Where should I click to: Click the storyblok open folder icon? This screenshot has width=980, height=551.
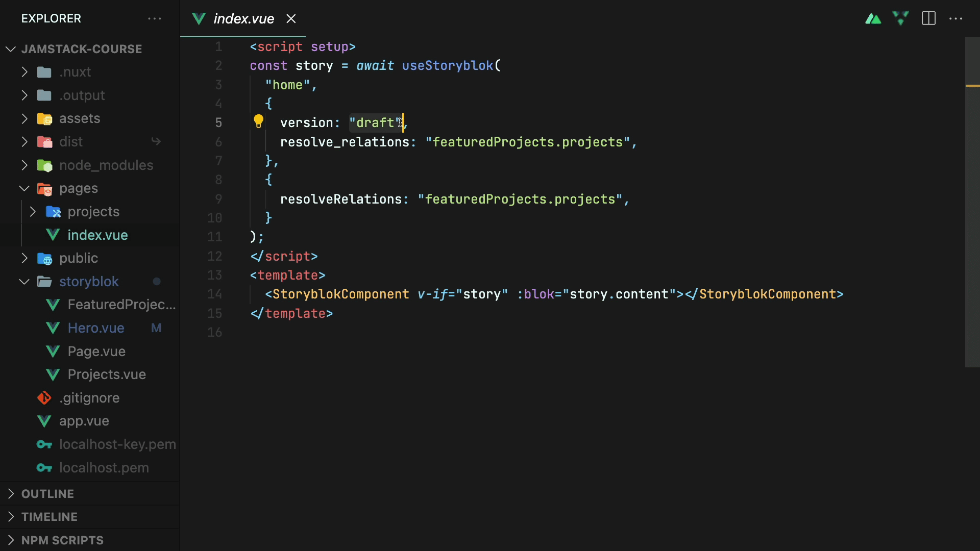click(44, 282)
